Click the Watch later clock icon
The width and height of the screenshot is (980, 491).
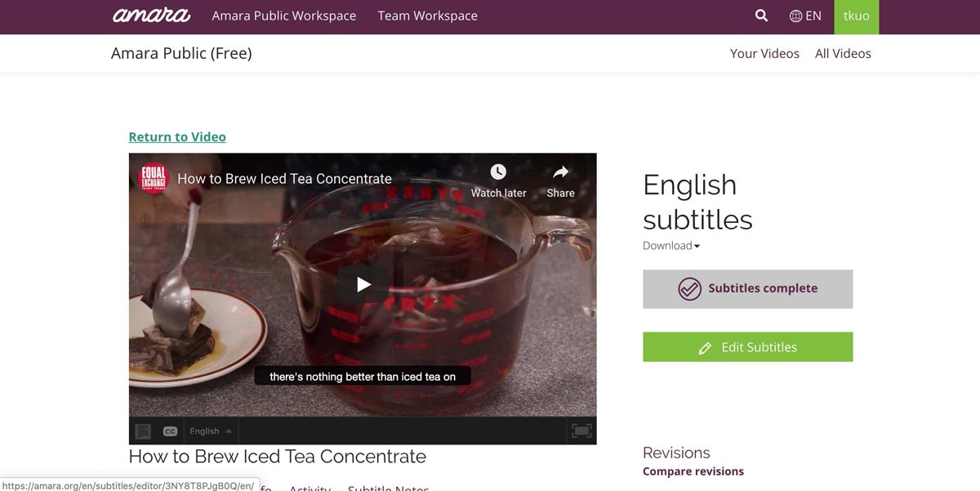coord(498,172)
